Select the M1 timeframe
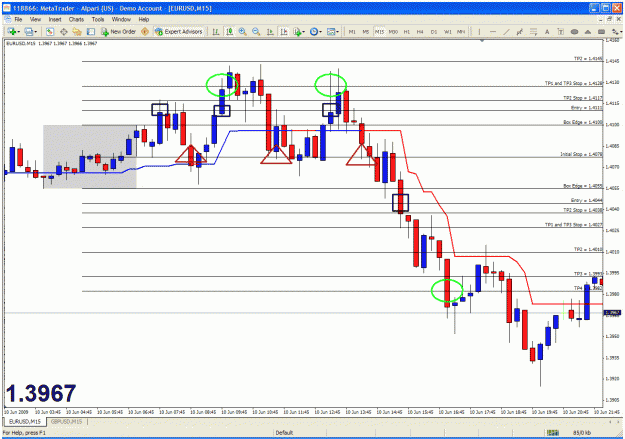Image resolution: width=625 pixels, height=439 pixels. tap(352, 31)
